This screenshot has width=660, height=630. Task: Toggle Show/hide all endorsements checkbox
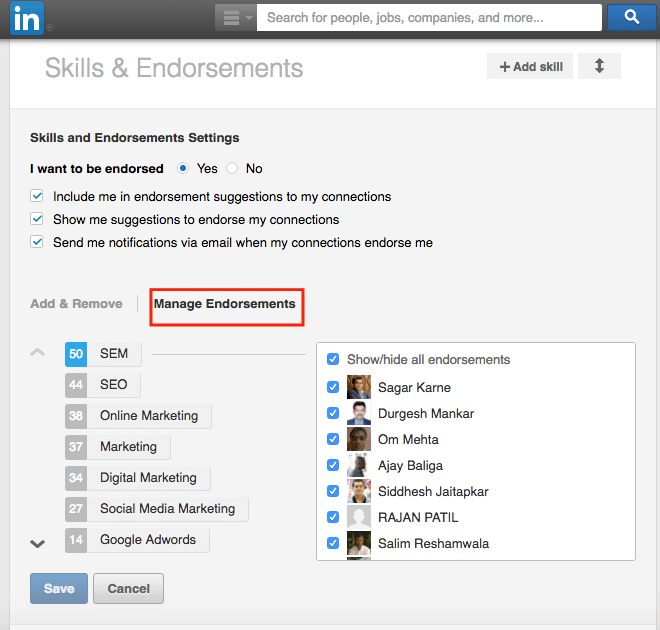(x=333, y=359)
